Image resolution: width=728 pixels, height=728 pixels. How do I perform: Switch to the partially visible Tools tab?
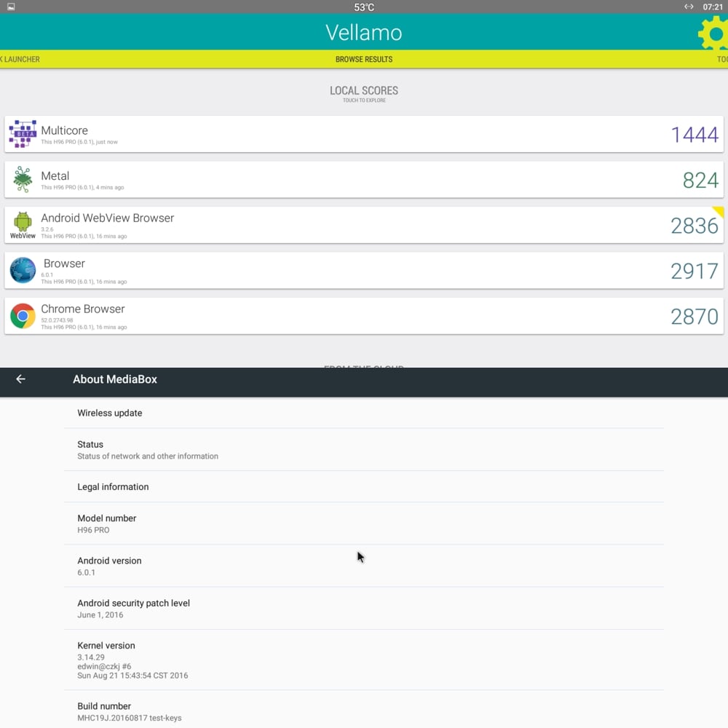pos(722,60)
